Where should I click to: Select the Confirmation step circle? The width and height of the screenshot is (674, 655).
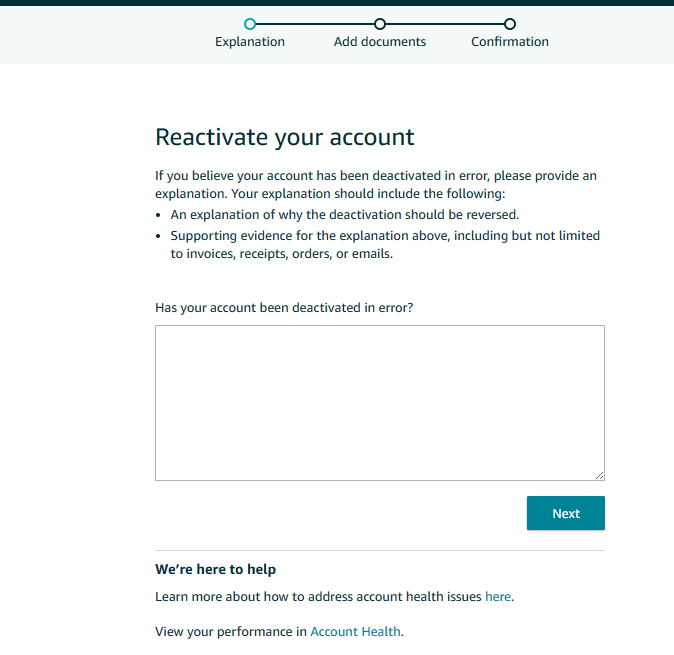510,24
